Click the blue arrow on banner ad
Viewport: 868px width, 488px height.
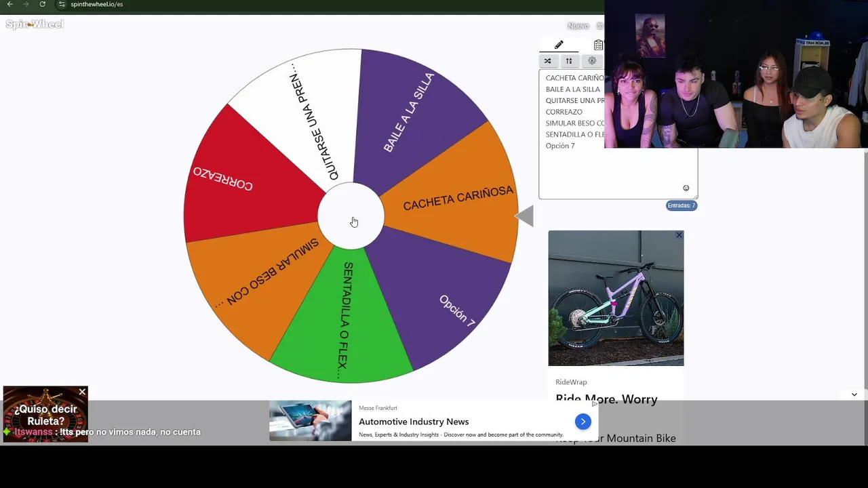583,422
